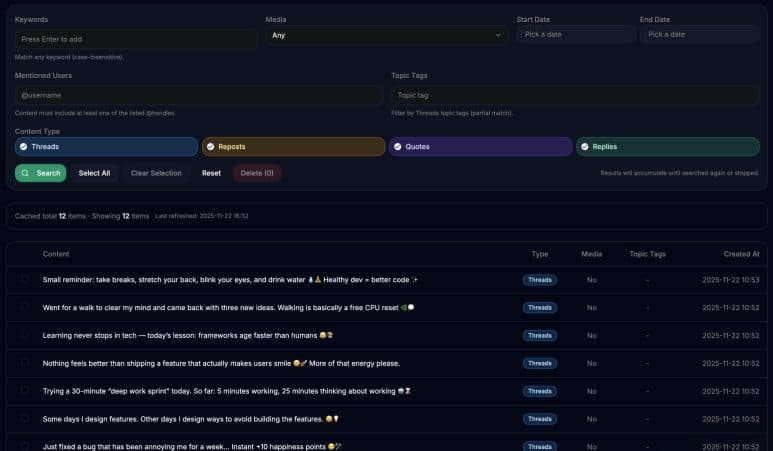The height and width of the screenshot is (451, 773).
Task: Click the check icon on Threads chip
Action: click(x=24, y=147)
